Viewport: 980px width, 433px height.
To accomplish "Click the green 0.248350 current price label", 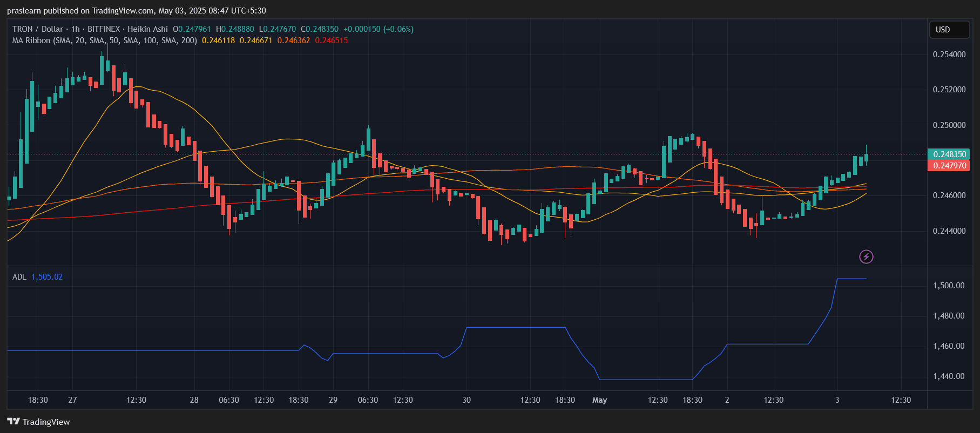I will 948,154.
